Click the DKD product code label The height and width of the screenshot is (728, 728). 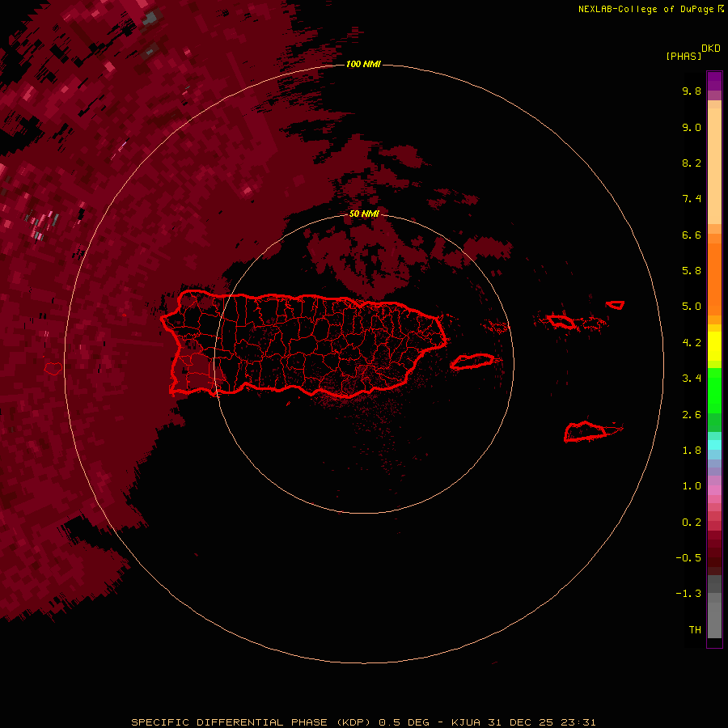[711, 49]
